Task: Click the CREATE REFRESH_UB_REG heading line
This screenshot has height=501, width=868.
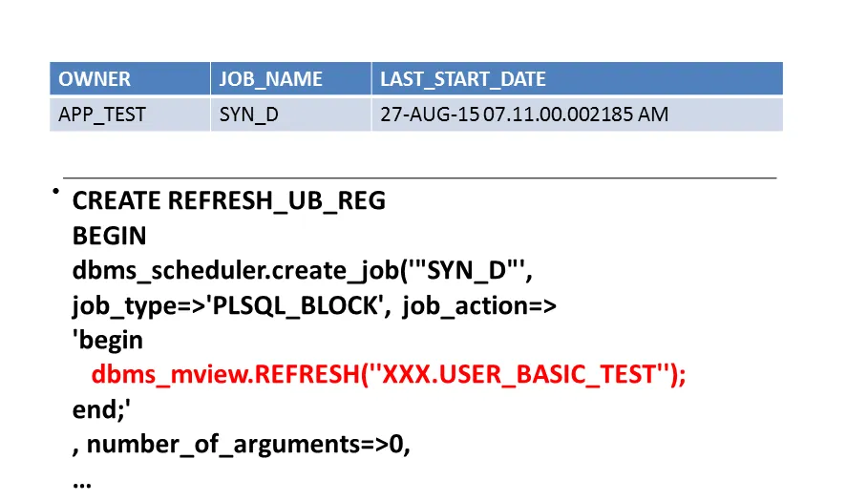Action: click(228, 201)
